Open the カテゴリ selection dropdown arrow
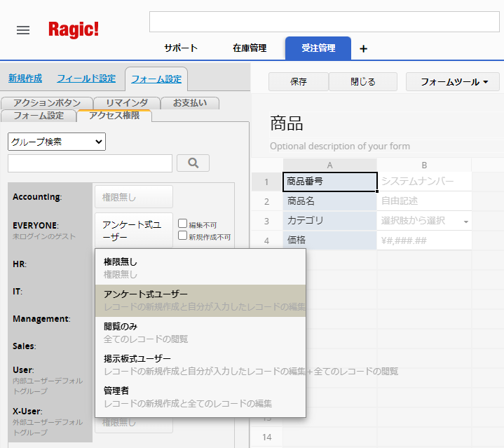504x448 pixels. coord(465,222)
